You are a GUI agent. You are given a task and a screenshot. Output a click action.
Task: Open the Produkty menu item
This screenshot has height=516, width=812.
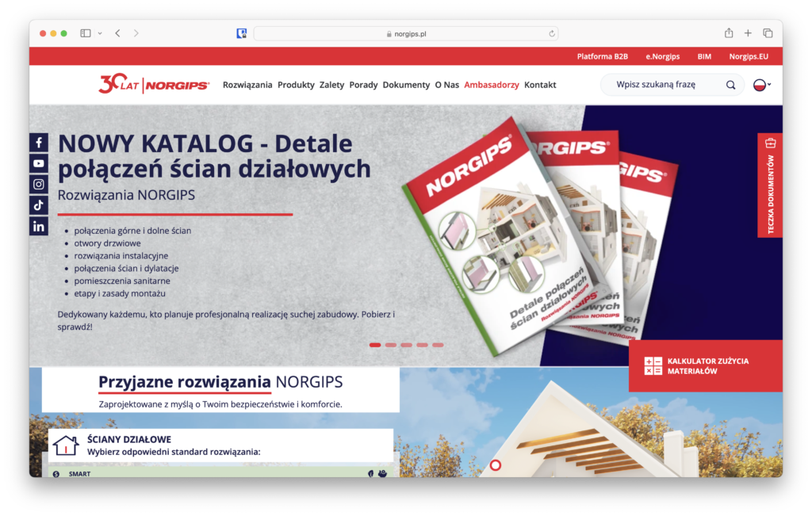pos(296,85)
